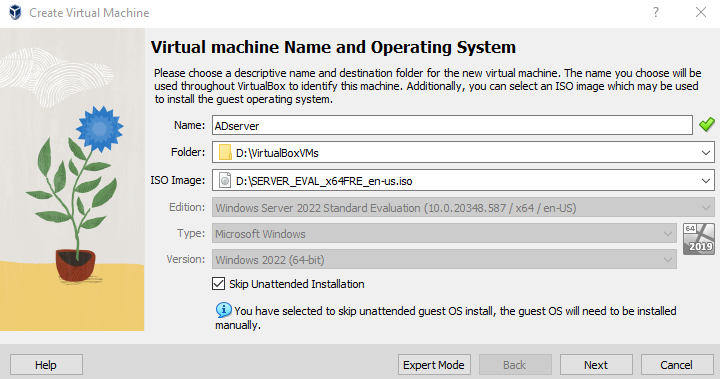Uncheck Skip Unattended Installation checkbox

pos(219,284)
